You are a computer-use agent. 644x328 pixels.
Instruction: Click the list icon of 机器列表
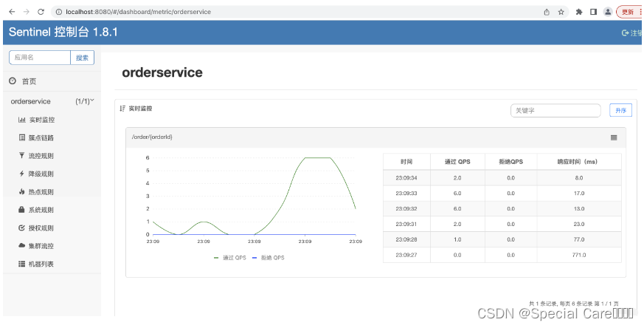coord(22,264)
